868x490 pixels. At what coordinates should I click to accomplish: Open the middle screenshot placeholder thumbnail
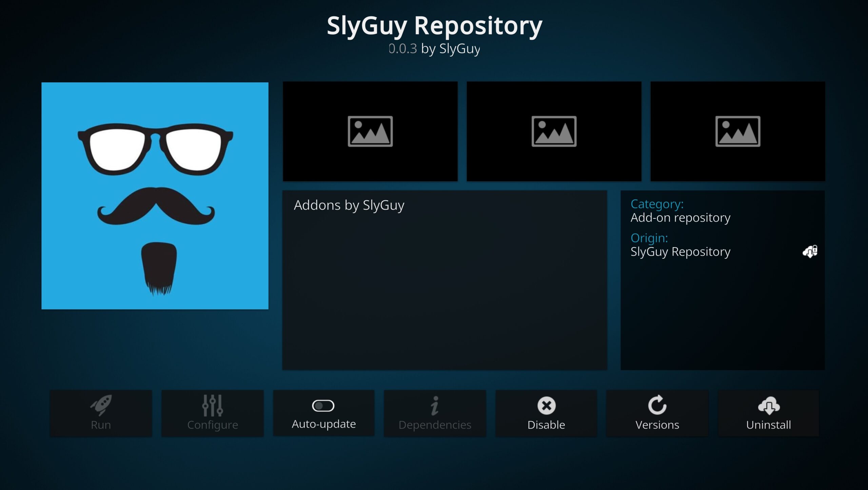coord(554,131)
